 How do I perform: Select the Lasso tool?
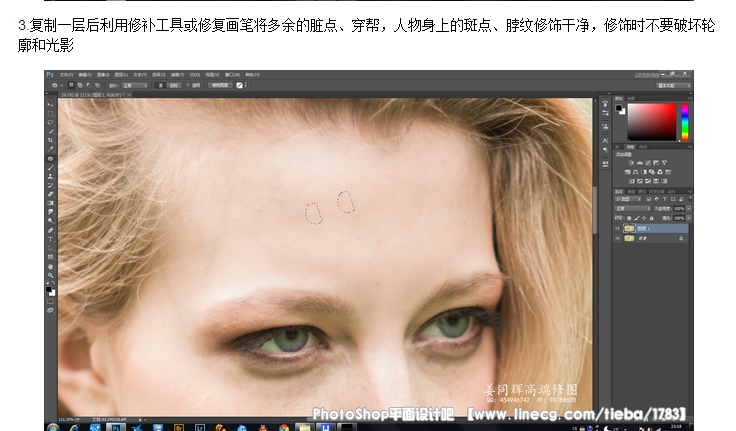[50, 122]
